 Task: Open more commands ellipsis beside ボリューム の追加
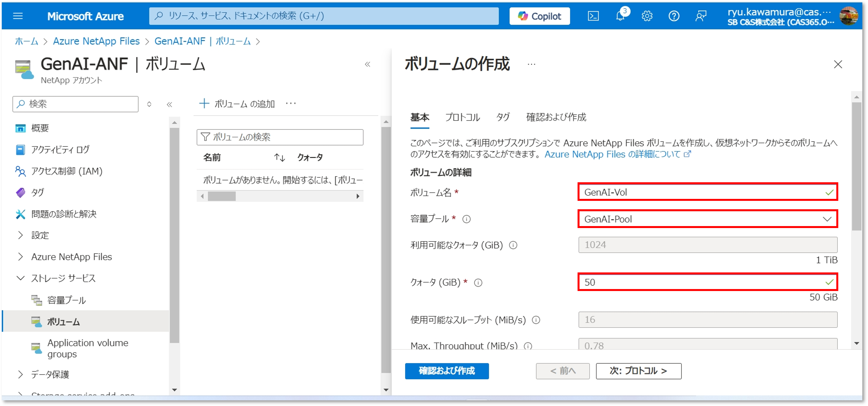click(291, 103)
